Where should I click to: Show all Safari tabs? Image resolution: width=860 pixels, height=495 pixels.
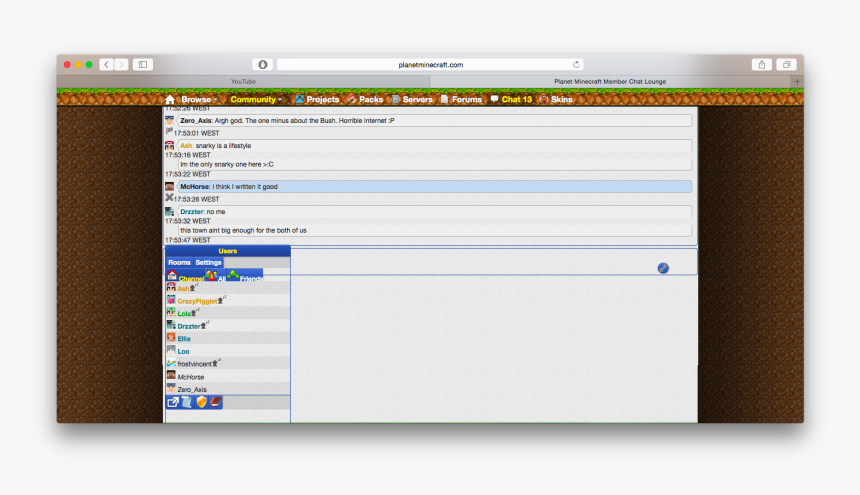point(786,65)
